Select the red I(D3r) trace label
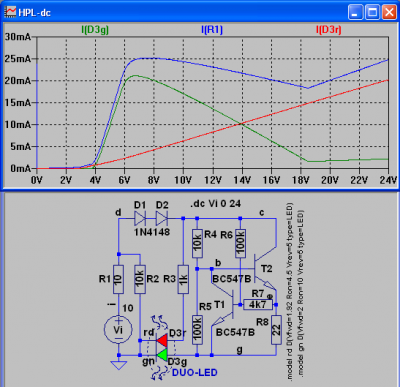The height and width of the screenshot is (387, 400). [x=328, y=30]
